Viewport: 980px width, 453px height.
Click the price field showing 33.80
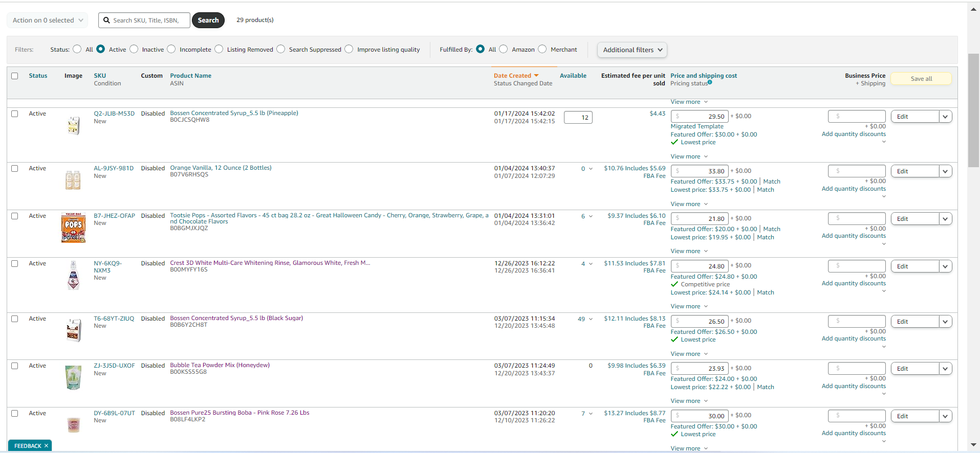tap(700, 171)
